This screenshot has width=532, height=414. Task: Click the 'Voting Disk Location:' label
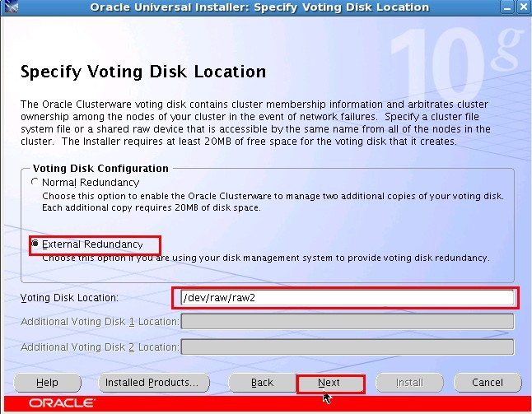[69, 298]
